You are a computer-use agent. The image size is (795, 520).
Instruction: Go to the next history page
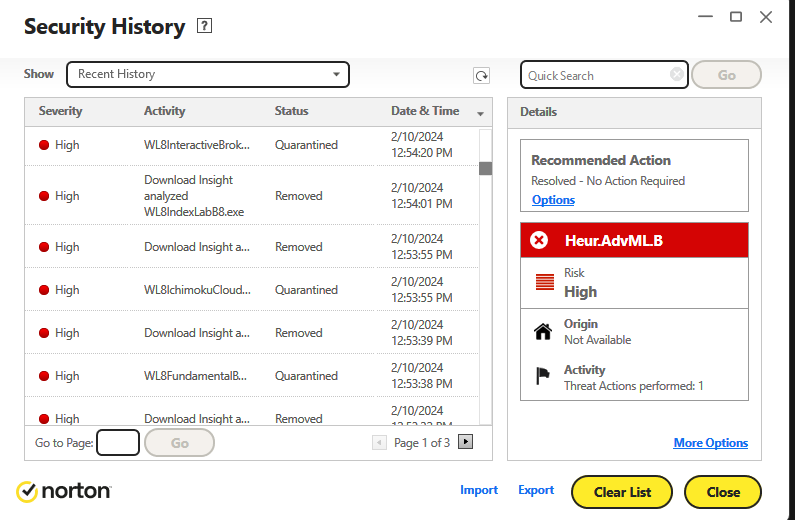(465, 442)
